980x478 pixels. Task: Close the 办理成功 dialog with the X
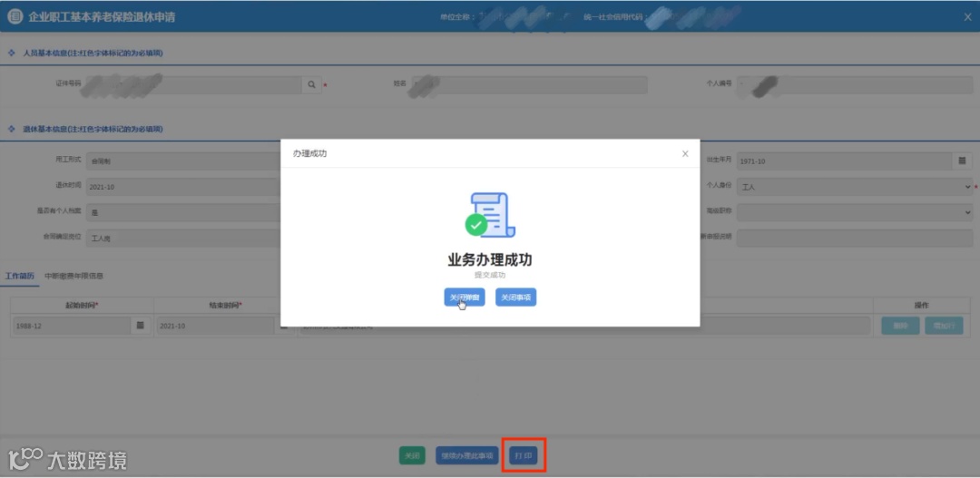tap(685, 153)
